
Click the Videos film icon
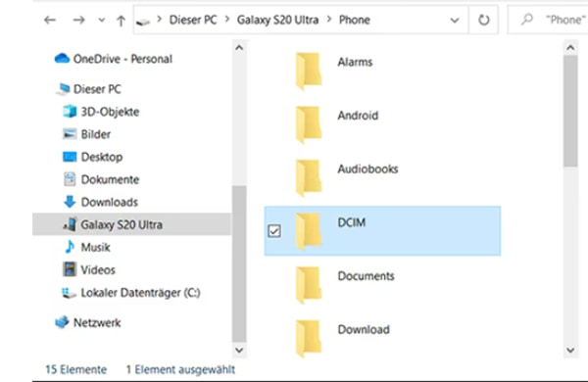(x=70, y=269)
